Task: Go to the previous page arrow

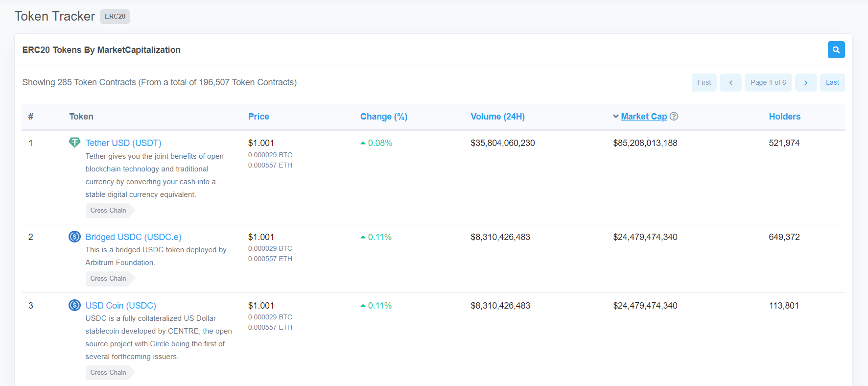Action: click(x=730, y=82)
